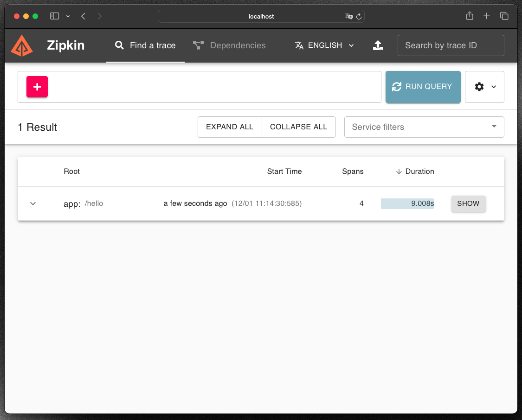The height and width of the screenshot is (420, 522).
Task: Sort results by Duration column
Action: 415,171
